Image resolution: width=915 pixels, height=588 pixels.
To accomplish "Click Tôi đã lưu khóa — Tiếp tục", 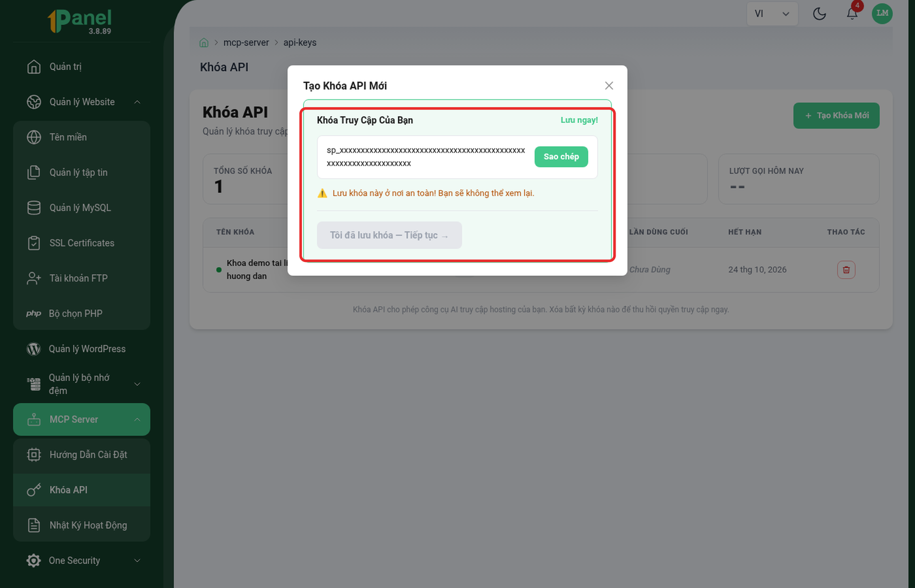I will (x=390, y=235).
